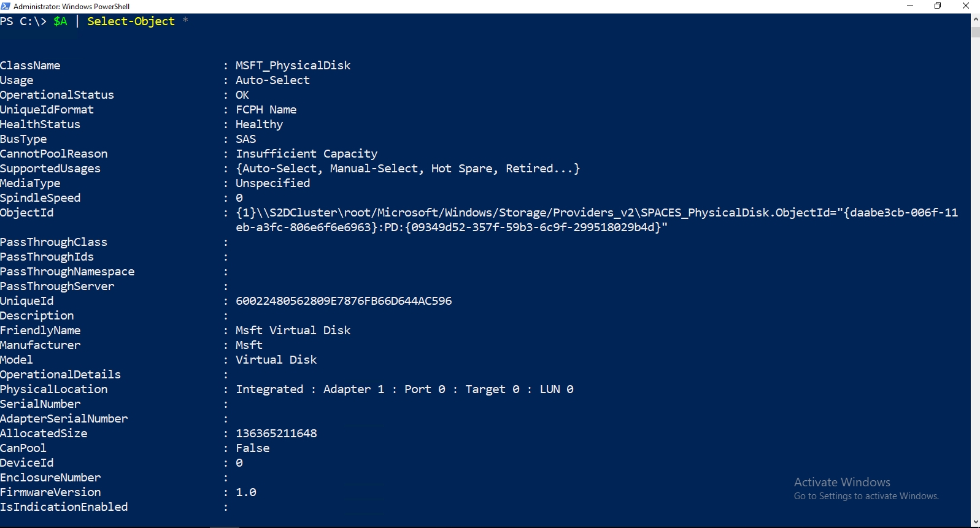The image size is (980, 528).
Task: Click the scrollbar up arrow
Action: click(x=975, y=19)
